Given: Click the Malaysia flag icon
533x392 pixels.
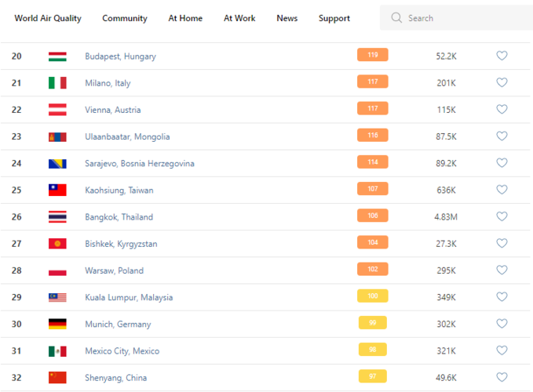Looking at the screenshot, I should pyautogui.click(x=57, y=297).
